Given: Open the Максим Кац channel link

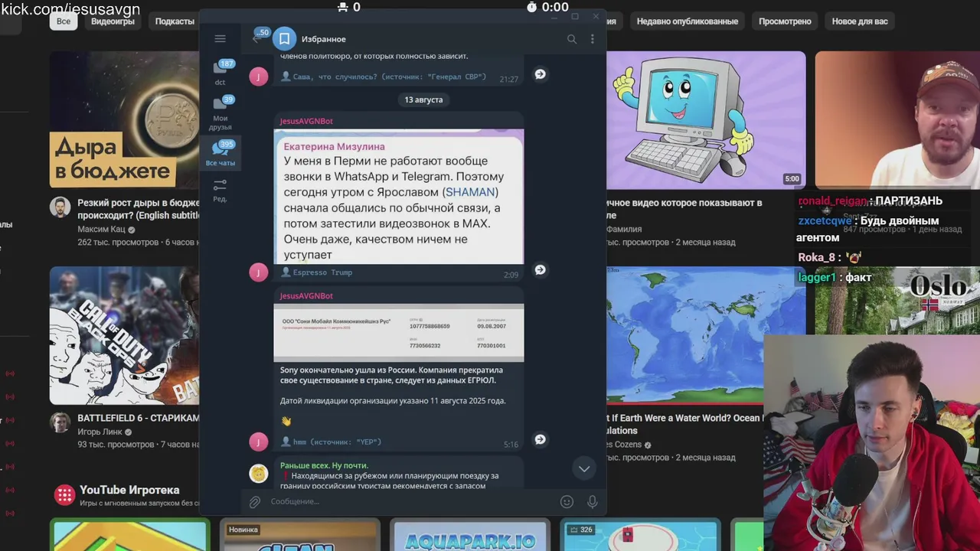Looking at the screenshot, I should pyautogui.click(x=101, y=230).
